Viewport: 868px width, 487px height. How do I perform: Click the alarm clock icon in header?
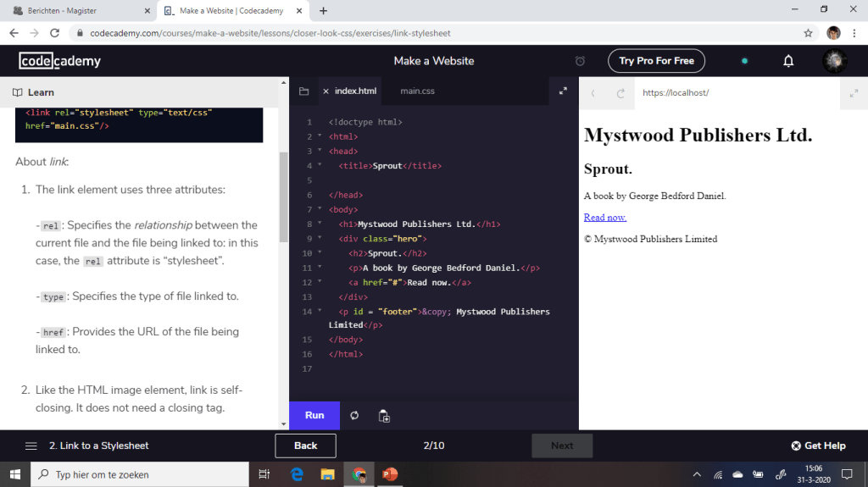click(580, 61)
